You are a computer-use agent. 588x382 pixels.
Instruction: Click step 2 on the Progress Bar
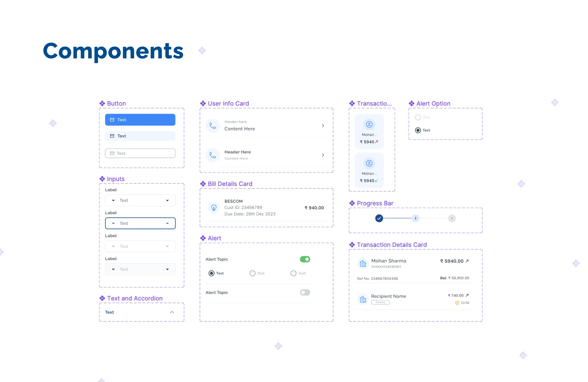coord(416,218)
